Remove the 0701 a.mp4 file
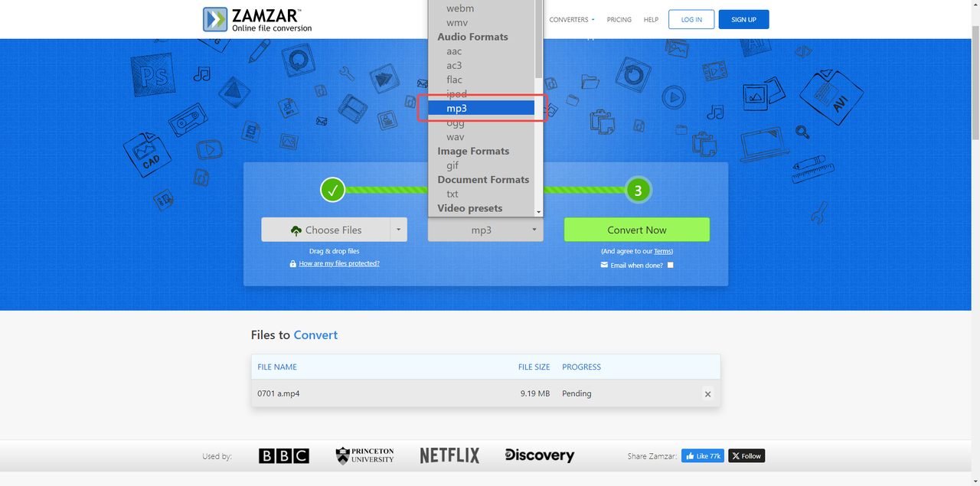Viewport: 980px width, 486px height. pos(707,394)
